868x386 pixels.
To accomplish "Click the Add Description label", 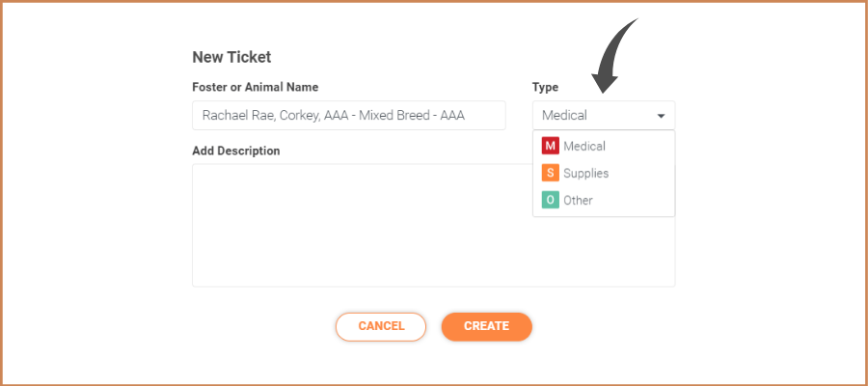I will tap(236, 151).
